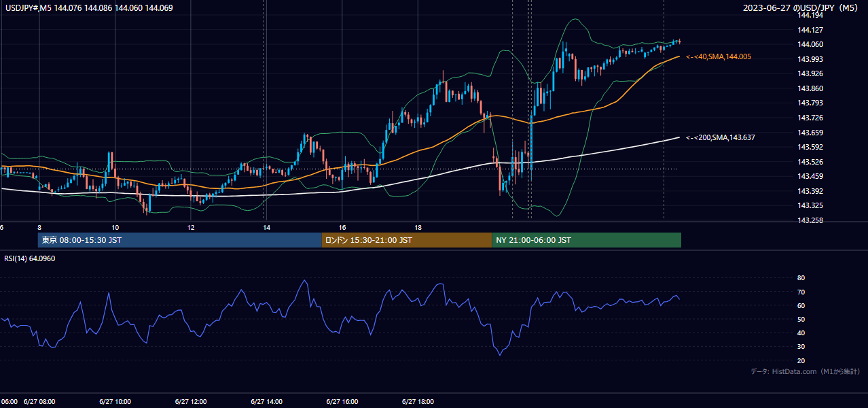Screen dimensions: 868x408
Task: Click the hour label 16 under the chart
Action: pos(342,228)
